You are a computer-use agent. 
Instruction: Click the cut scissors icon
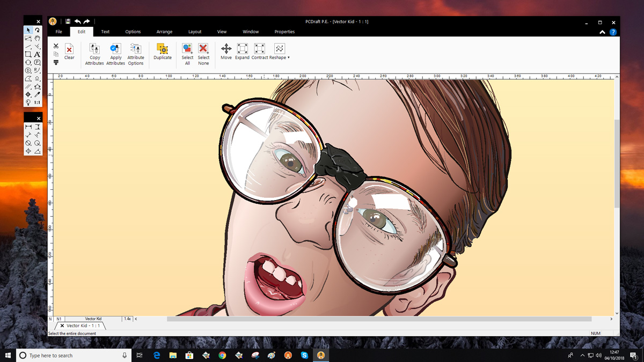pyautogui.click(x=56, y=46)
